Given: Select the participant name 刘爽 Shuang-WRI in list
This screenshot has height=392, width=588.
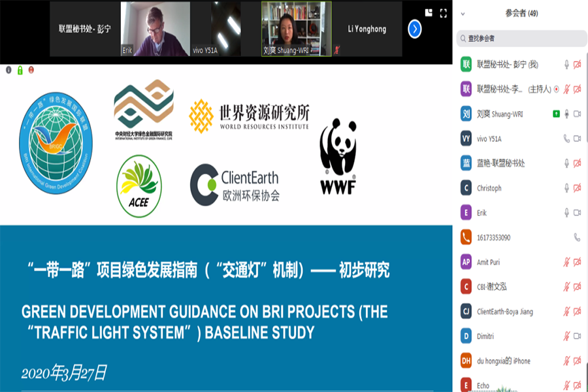Looking at the screenshot, I should pyautogui.click(x=500, y=114).
